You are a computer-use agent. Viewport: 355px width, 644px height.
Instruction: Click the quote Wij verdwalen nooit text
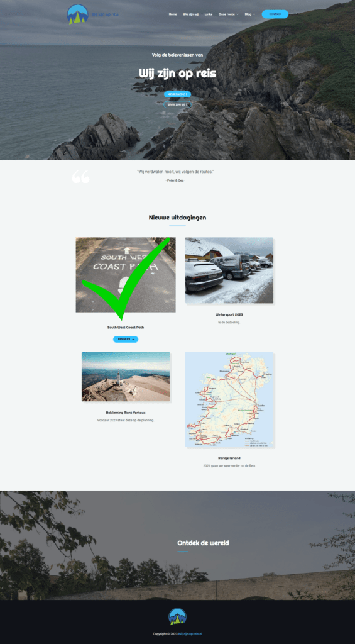[x=175, y=172]
